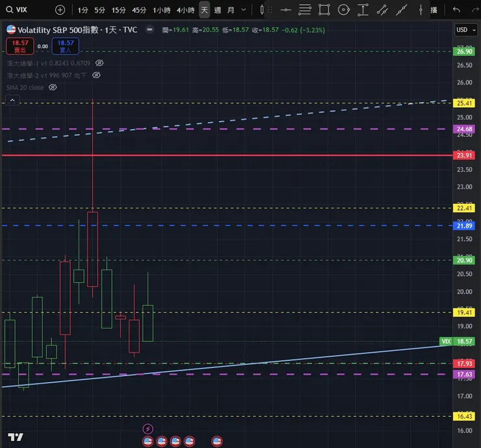Show the 浩大線學-2 indicator via eye icon
Viewport: 481px width, 448px height.
click(96, 75)
